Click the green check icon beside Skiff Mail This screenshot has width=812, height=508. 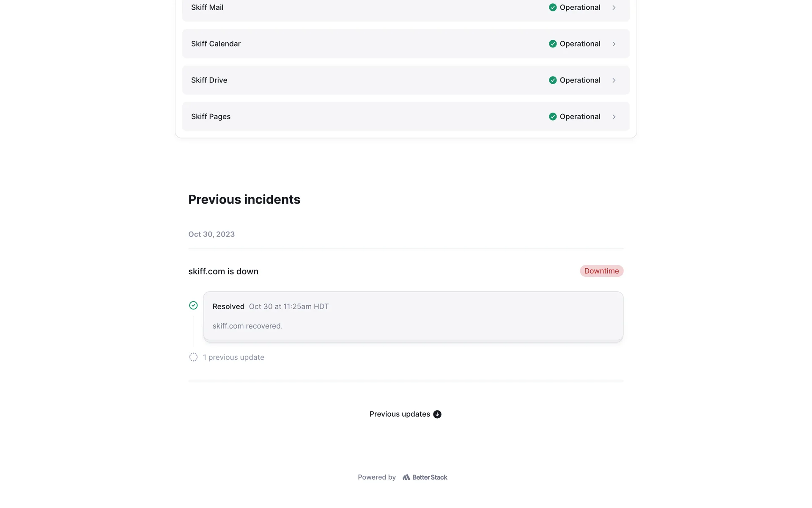click(x=552, y=7)
